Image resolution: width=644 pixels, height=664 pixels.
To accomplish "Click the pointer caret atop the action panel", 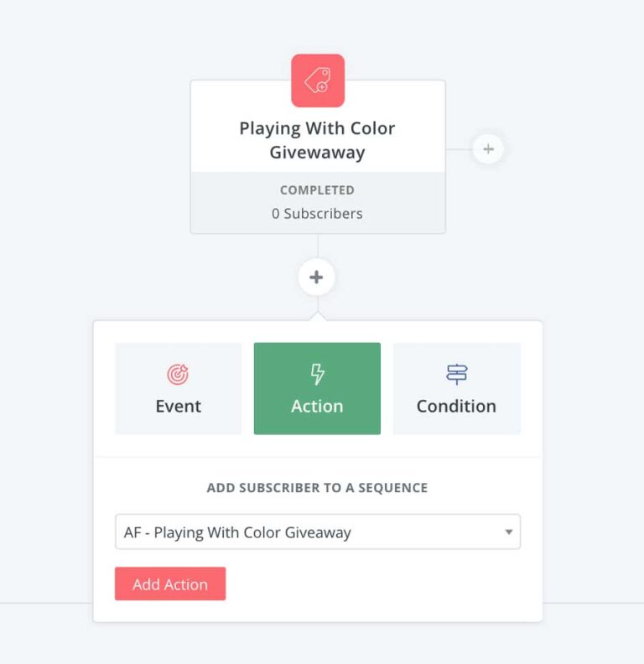I will [317, 317].
